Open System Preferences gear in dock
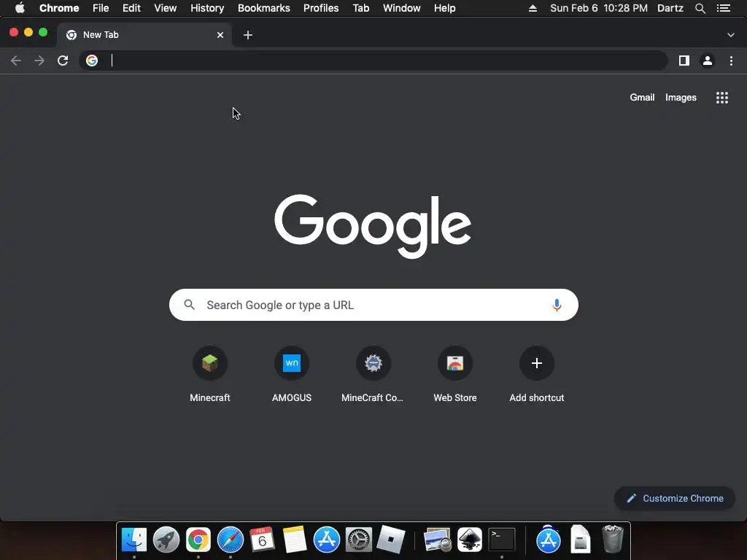This screenshot has height=560, width=747. [x=358, y=540]
